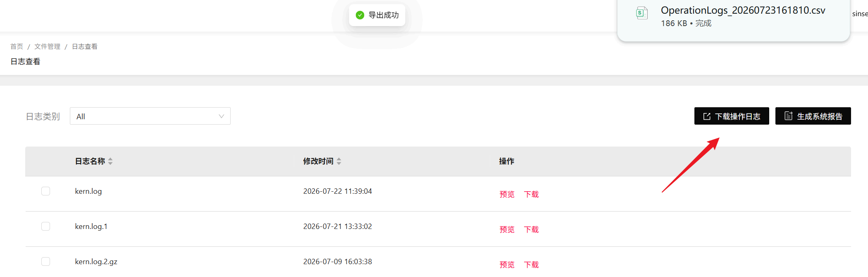Tick the checkbox for kern.log.1

(x=45, y=226)
